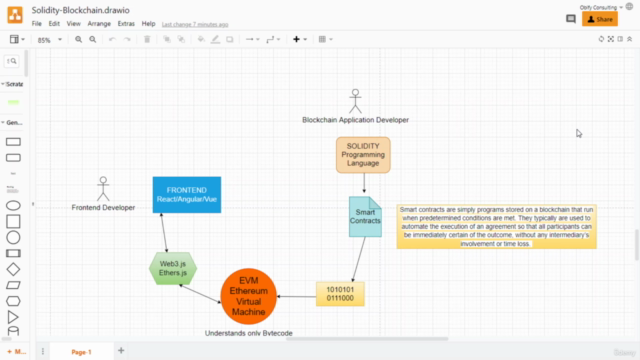The width and height of the screenshot is (640, 360).
Task: Click the draw.io app logo
Action: coord(15,15)
